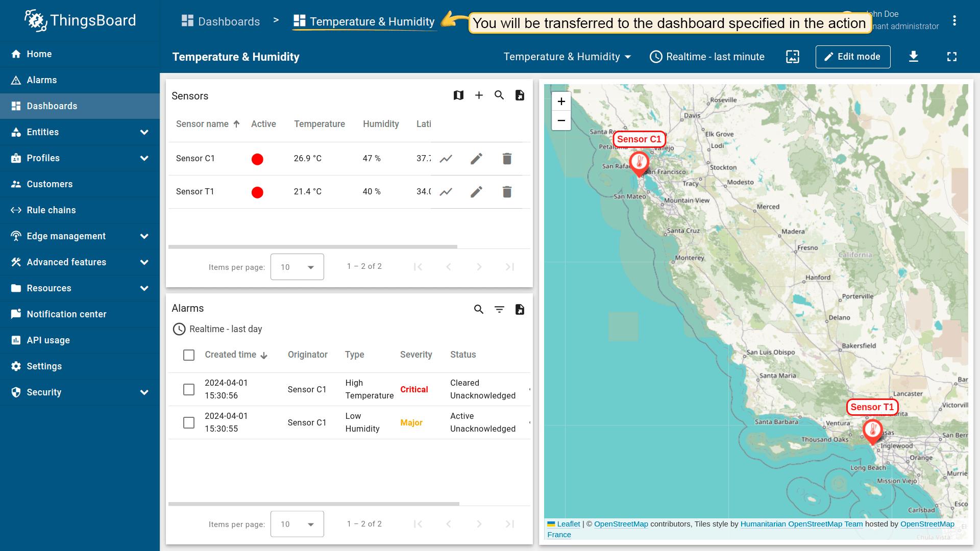This screenshot has height=551, width=980.
Task: Toggle fullscreen mode icon
Action: coord(952,57)
